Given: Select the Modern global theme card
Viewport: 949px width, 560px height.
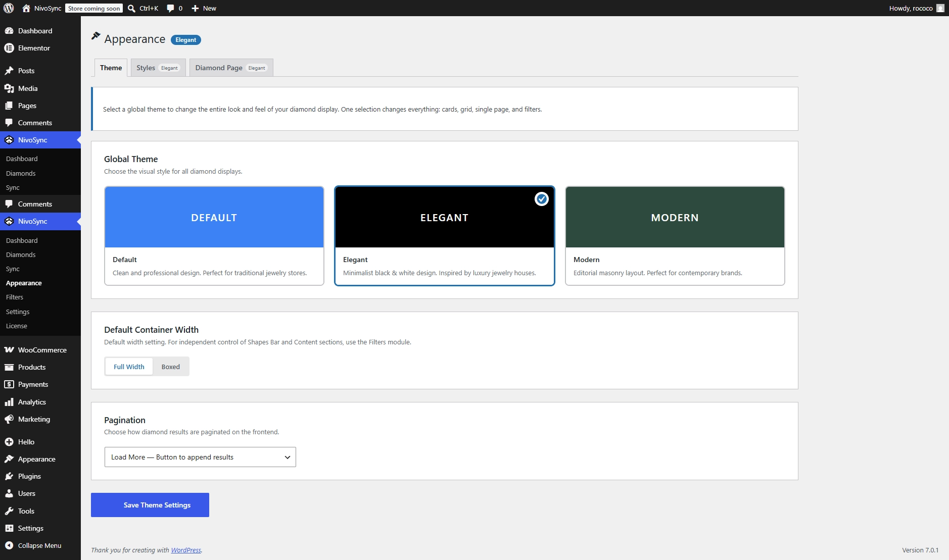Looking at the screenshot, I should 675,236.
